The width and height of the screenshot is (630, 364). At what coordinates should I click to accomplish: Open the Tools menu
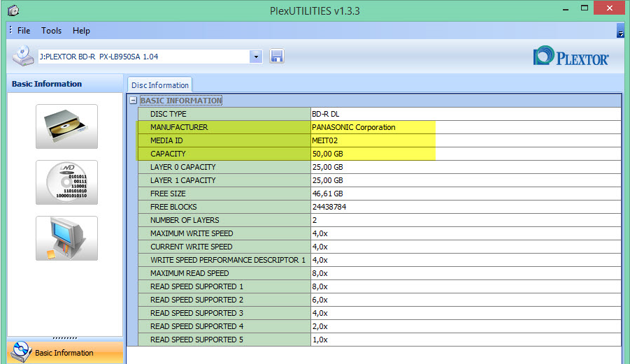click(x=52, y=31)
